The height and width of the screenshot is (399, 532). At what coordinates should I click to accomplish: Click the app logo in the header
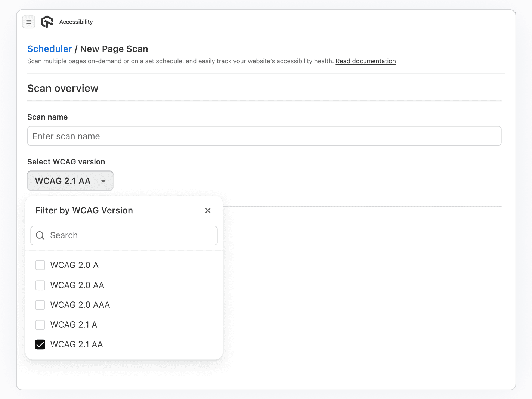pyautogui.click(x=47, y=22)
